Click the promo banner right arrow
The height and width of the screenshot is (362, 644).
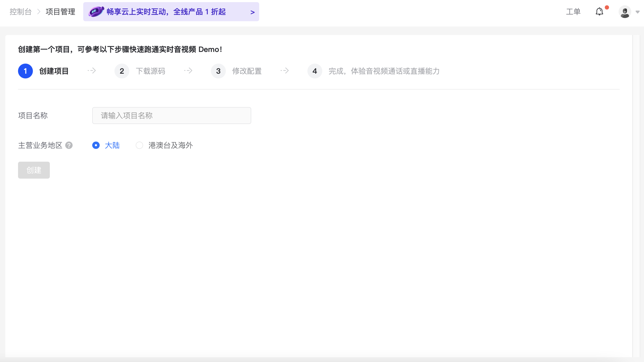252,12
